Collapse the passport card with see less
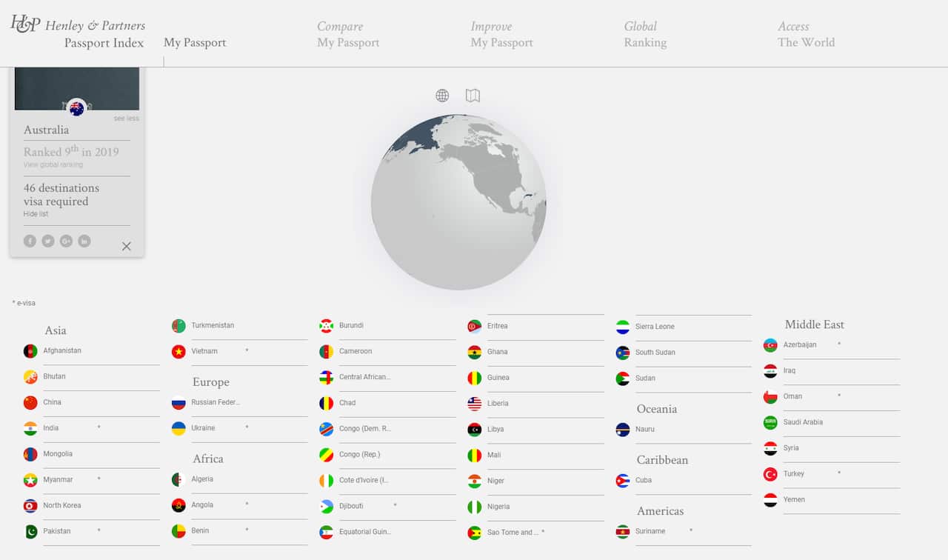The width and height of the screenshot is (948, 560). 126,118
